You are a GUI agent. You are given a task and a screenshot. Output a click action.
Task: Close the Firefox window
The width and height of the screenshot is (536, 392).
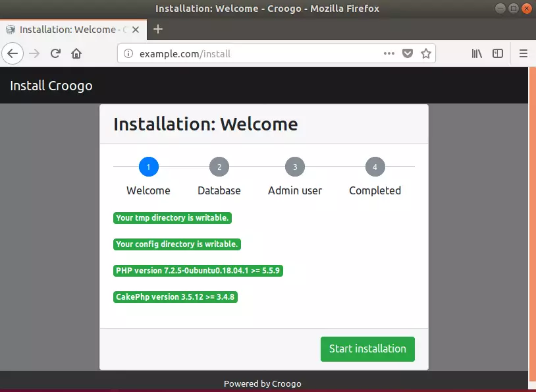coord(526,8)
